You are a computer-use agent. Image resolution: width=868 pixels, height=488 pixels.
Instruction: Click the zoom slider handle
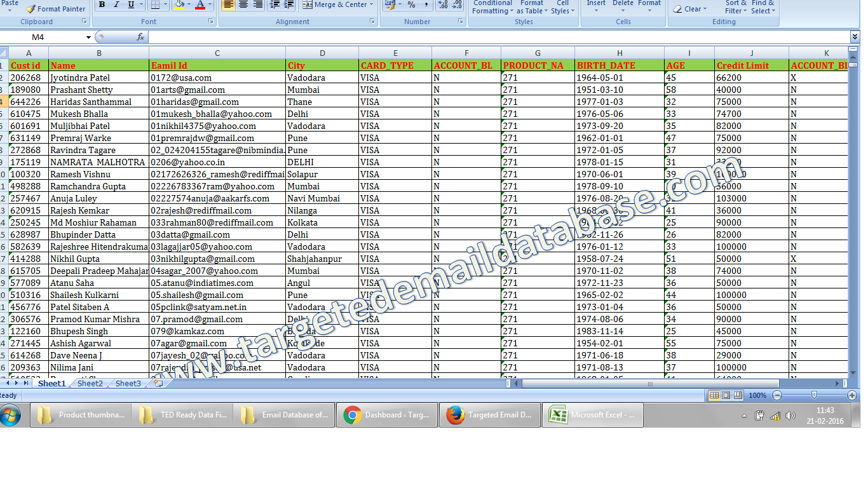(814, 395)
